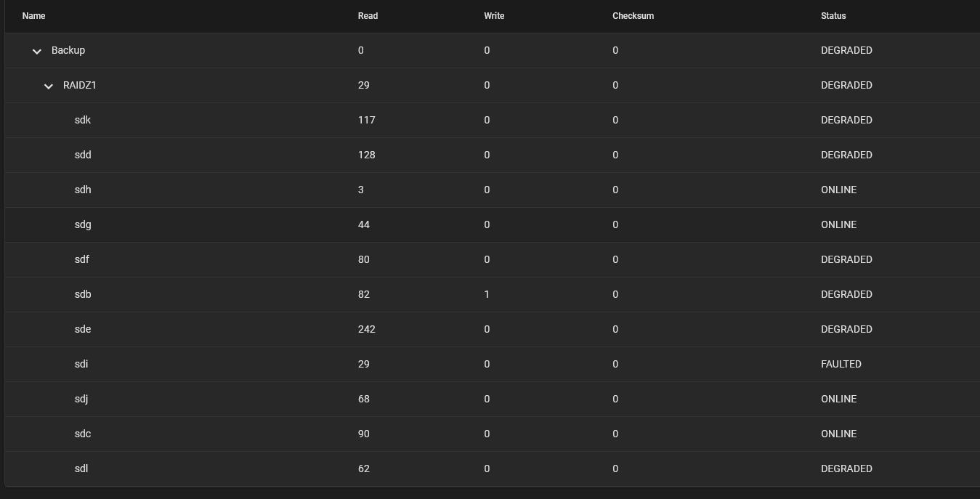Select the faulted sdi disk

tap(493, 365)
